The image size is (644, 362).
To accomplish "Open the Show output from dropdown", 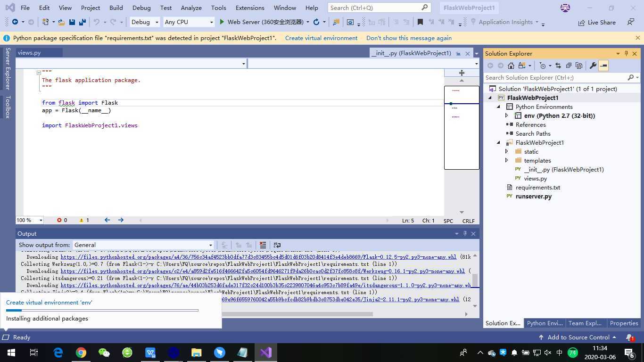I will pos(143,245).
